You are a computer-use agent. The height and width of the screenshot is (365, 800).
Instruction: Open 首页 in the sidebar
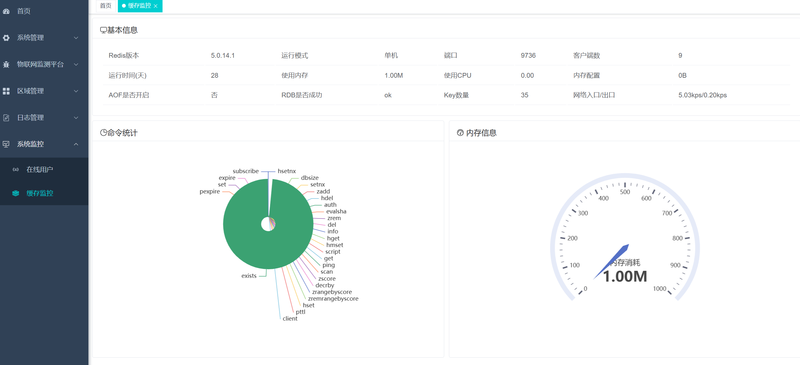(44, 11)
